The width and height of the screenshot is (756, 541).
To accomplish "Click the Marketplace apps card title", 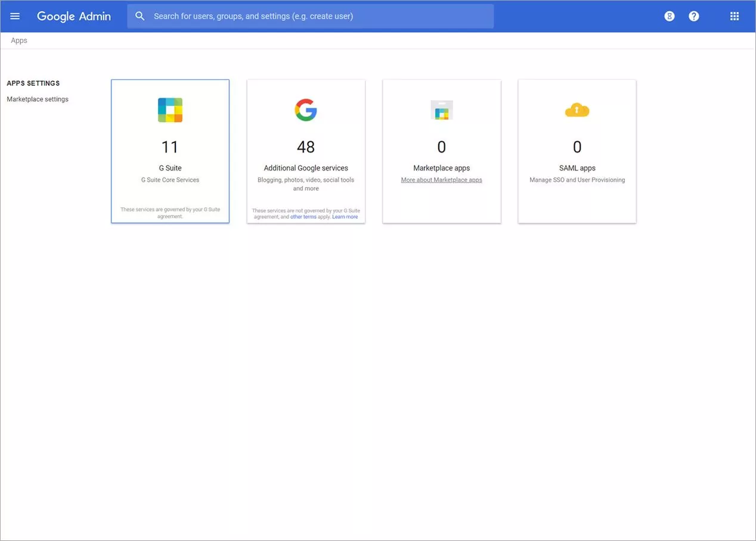I will [x=442, y=168].
